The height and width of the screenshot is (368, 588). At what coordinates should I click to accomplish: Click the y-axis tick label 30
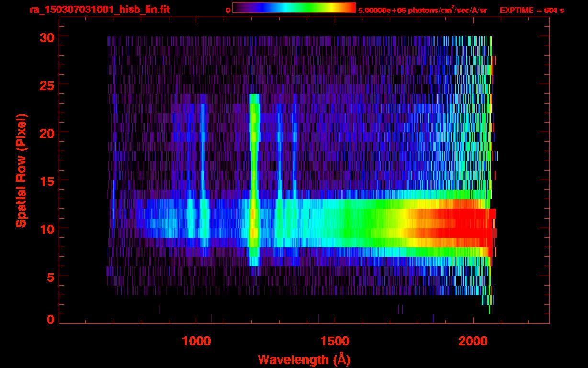(x=46, y=37)
